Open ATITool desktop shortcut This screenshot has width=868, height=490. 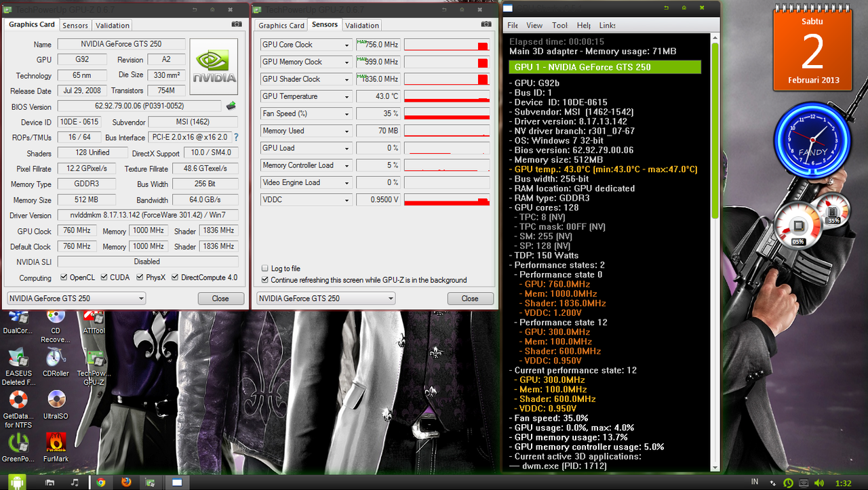click(94, 322)
